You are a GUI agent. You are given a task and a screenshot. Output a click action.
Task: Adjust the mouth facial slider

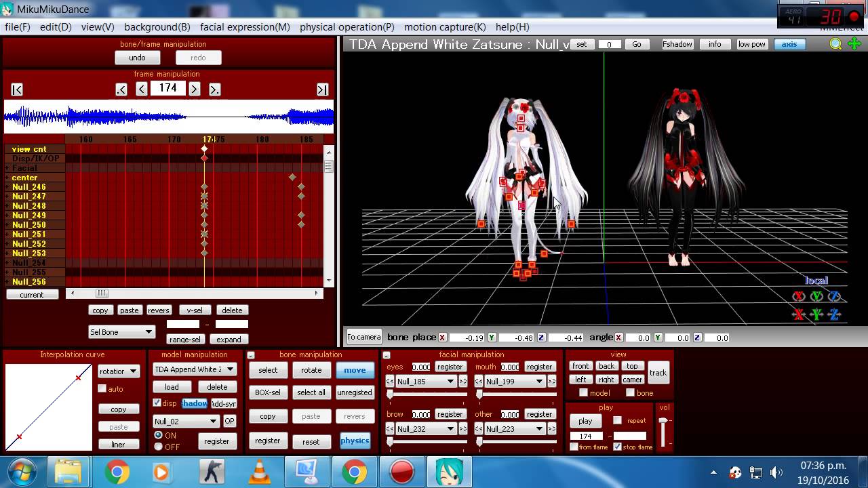479,394
